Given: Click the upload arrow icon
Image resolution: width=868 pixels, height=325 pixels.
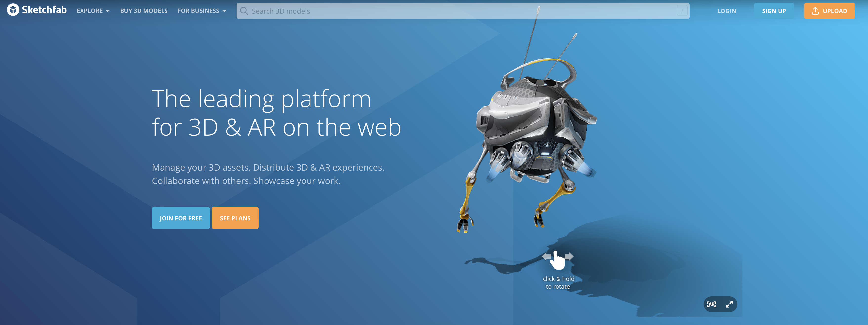Looking at the screenshot, I should pos(815,11).
